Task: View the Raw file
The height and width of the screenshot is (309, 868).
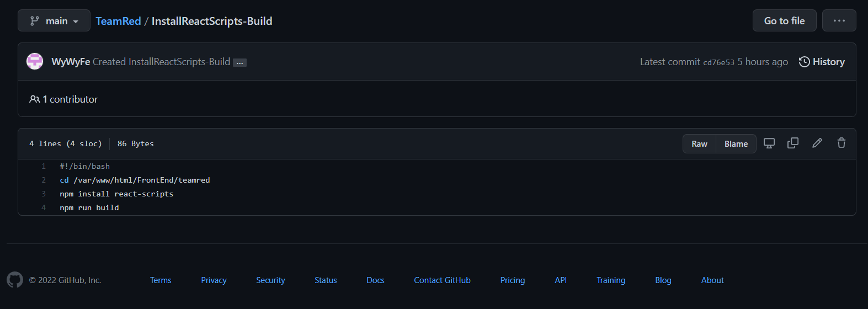Action: (x=699, y=144)
